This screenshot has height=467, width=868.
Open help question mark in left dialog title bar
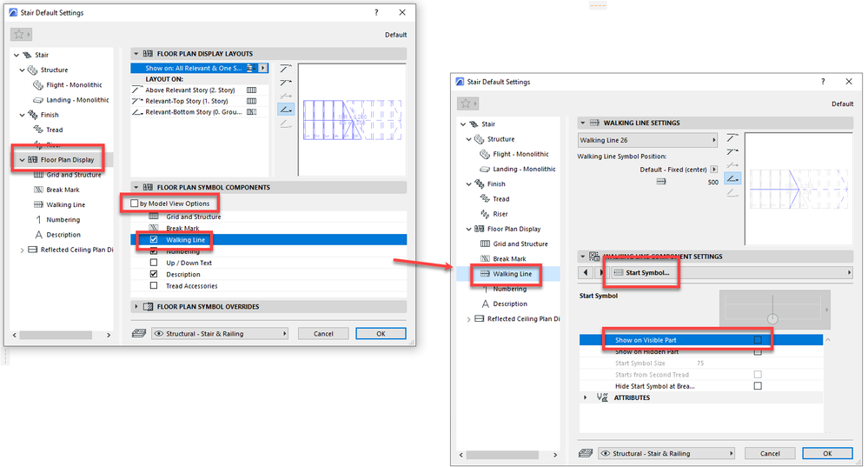coord(376,12)
